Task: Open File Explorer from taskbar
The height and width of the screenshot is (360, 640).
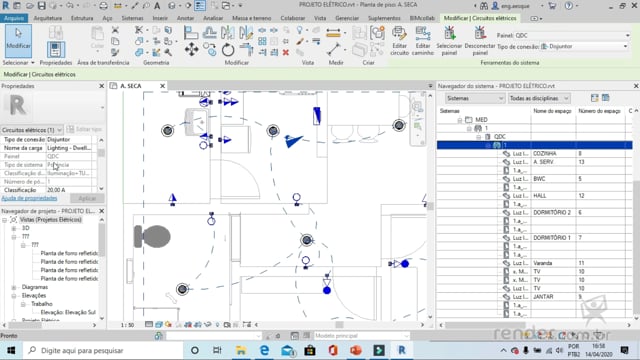Action: click(241, 350)
